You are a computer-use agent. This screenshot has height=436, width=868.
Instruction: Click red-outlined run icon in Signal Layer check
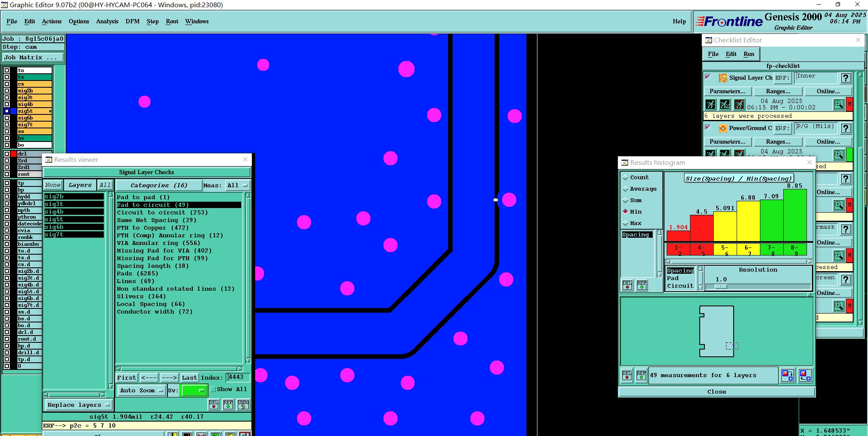[x=739, y=104]
